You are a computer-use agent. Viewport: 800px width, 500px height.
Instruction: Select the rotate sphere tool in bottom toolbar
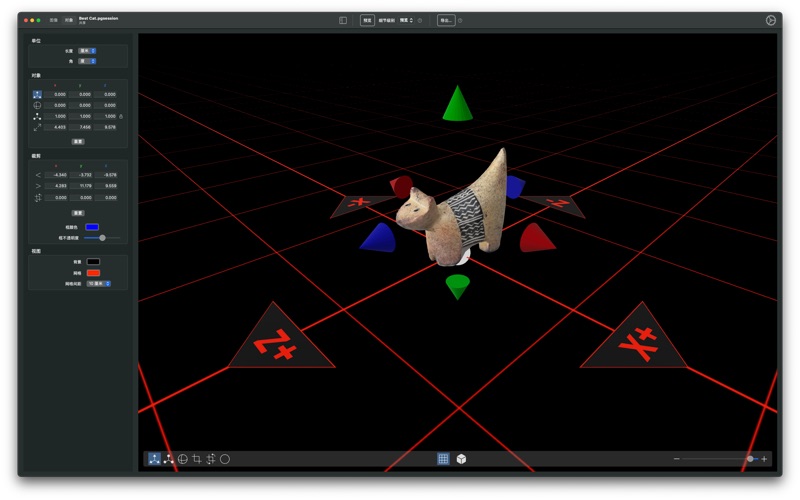[183, 459]
